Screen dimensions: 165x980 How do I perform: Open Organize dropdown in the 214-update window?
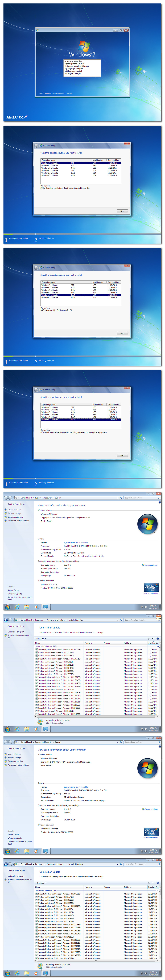pos(41,883)
